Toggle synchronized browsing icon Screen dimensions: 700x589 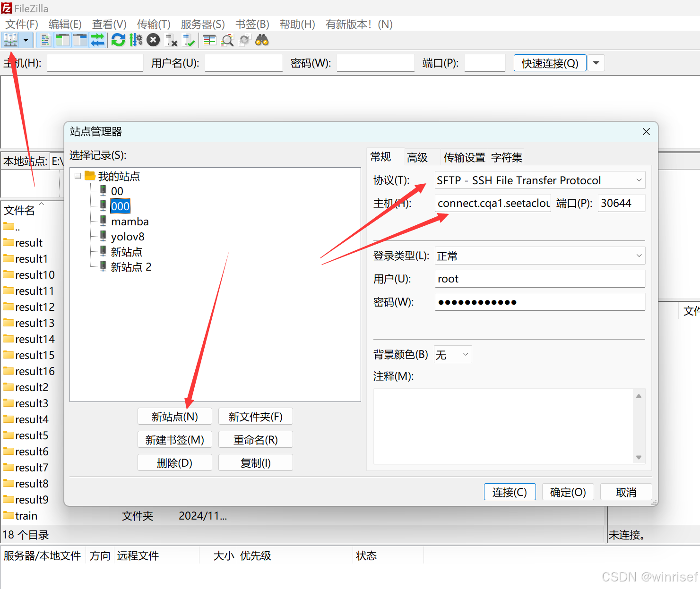(x=244, y=40)
